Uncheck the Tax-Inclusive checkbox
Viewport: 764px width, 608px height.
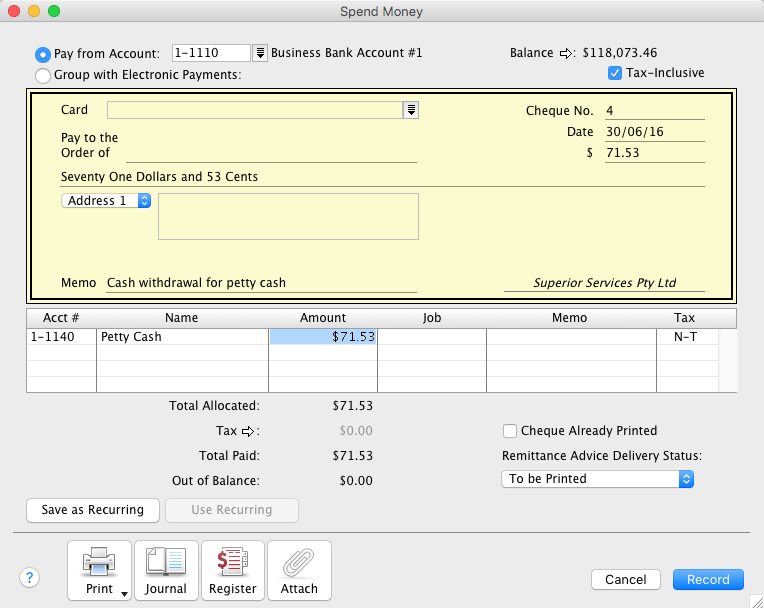click(615, 73)
